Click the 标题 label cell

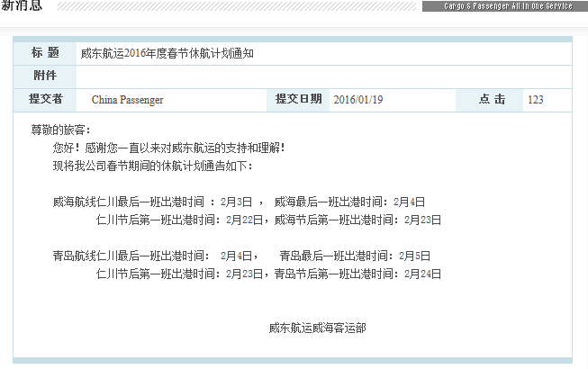(x=45, y=54)
